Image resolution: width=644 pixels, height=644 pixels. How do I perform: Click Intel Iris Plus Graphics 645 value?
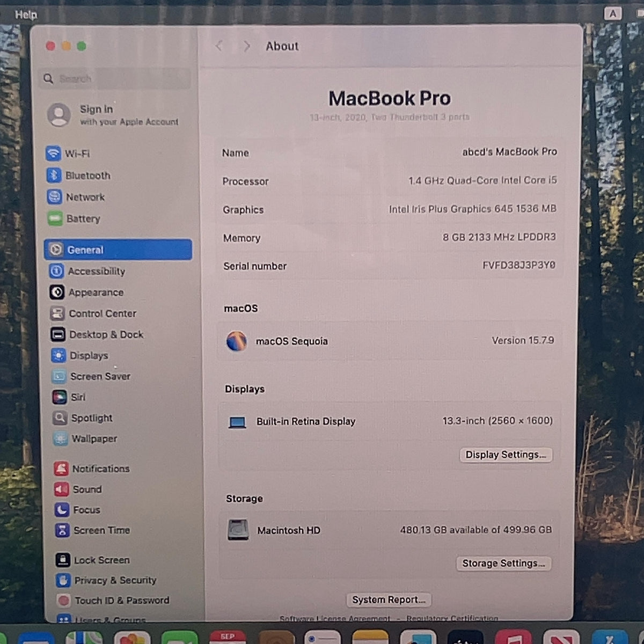[x=473, y=209]
